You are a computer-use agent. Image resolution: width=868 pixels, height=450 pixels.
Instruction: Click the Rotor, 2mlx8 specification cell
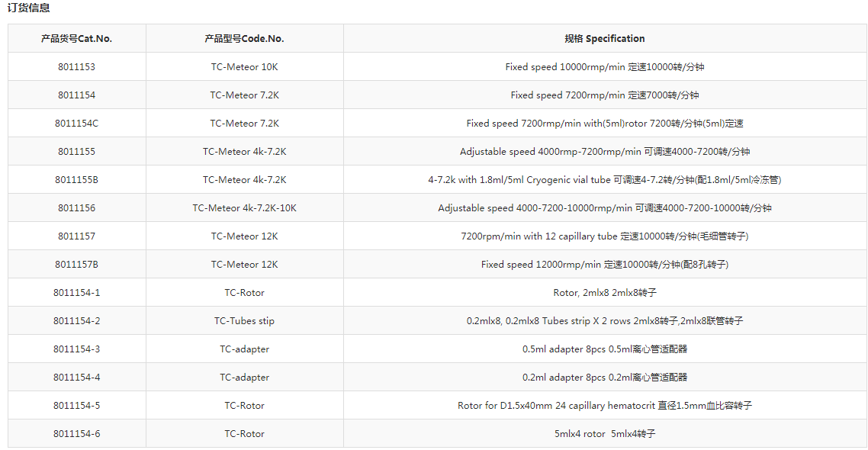(605, 292)
